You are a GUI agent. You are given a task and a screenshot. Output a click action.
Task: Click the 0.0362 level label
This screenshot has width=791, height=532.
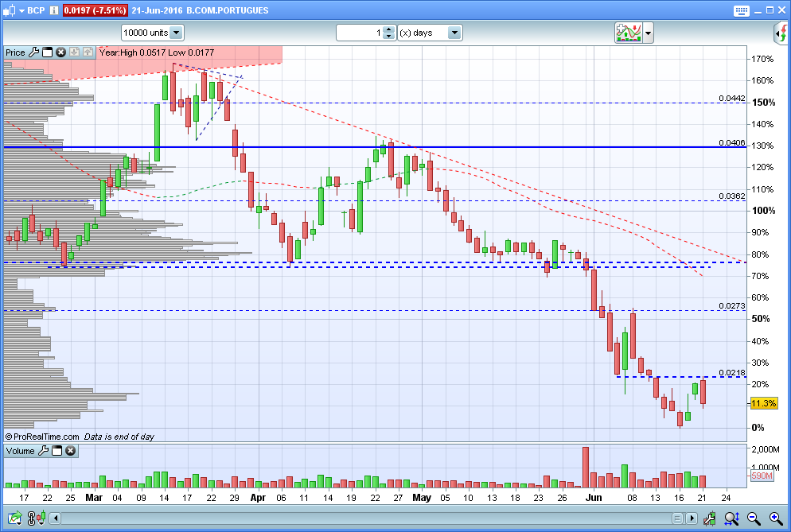[732, 196]
